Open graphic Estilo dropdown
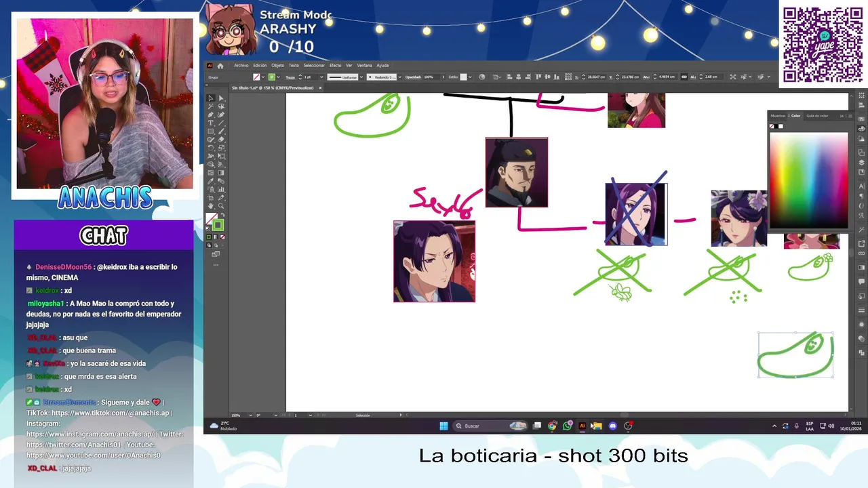The height and width of the screenshot is (488, 868). pos(470,77)
